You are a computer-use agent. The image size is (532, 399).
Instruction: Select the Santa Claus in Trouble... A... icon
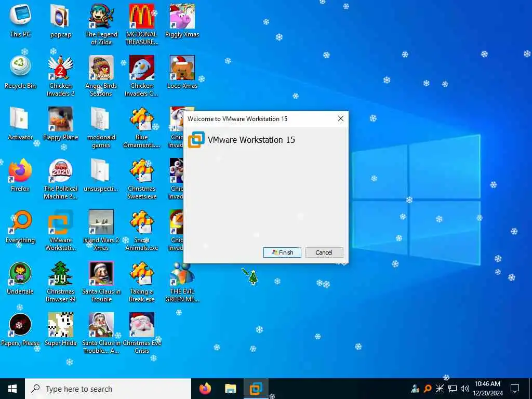tap(101, 334)
